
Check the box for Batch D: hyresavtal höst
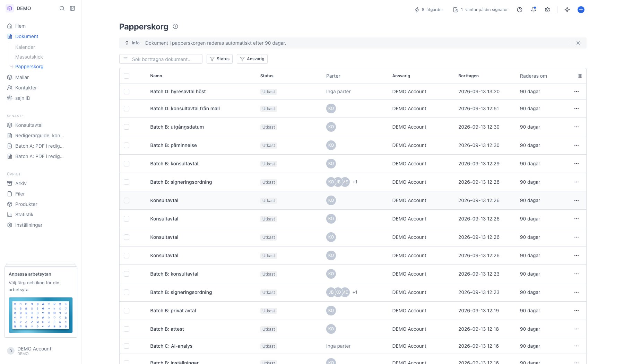point(127,92)
